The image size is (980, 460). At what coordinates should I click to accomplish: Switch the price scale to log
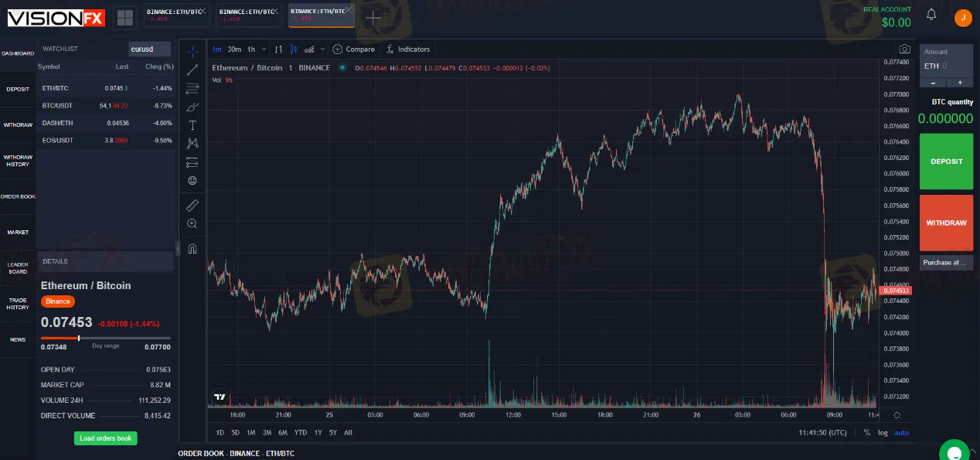coord(883,432)
